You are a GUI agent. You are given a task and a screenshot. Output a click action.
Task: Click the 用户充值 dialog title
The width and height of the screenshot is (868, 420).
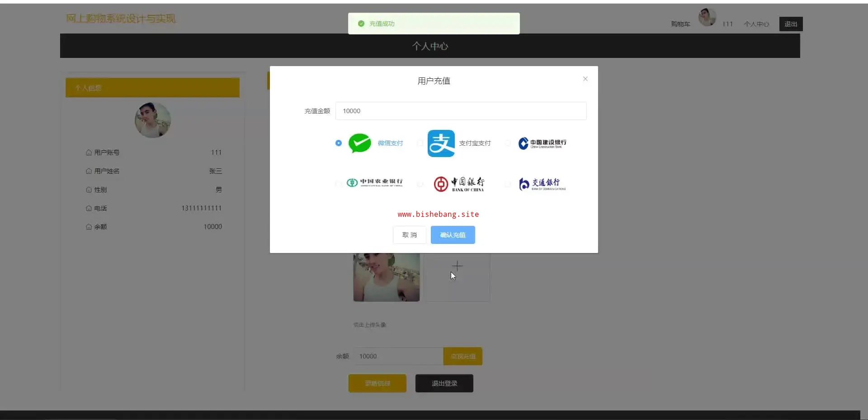(x=434, y=81)
